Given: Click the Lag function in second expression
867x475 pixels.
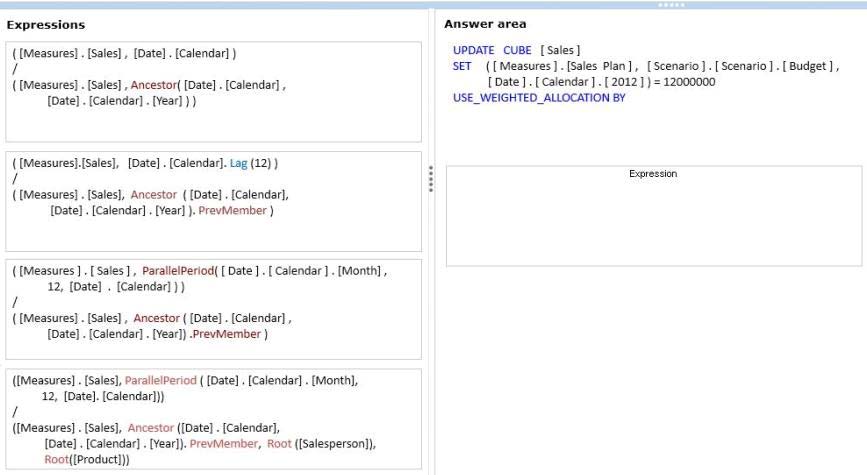Looking at the screenshot, I should [238, 164].
